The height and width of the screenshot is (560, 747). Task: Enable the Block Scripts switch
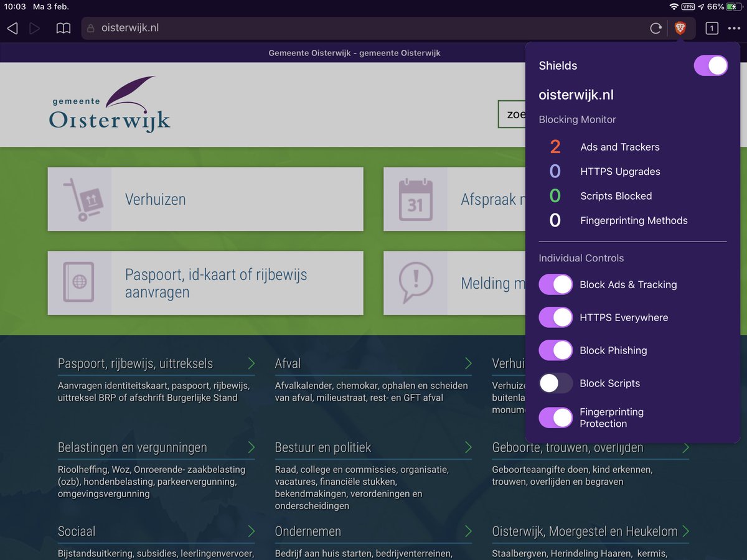pos(555,383)
